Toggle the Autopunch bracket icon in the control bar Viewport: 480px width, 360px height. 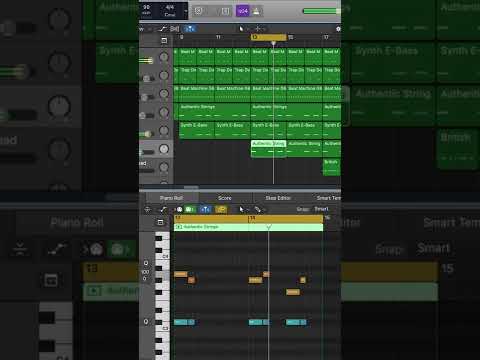[225, 11]
